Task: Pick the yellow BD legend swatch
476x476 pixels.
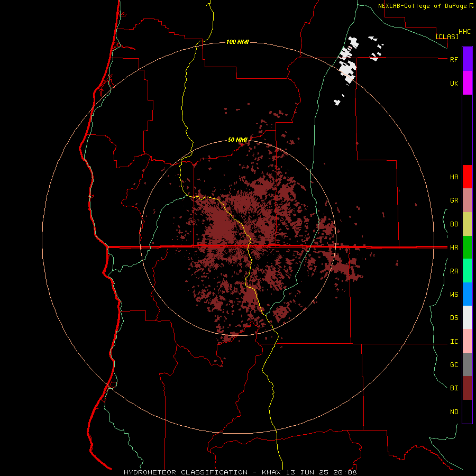Action: (x=467, y=224)
